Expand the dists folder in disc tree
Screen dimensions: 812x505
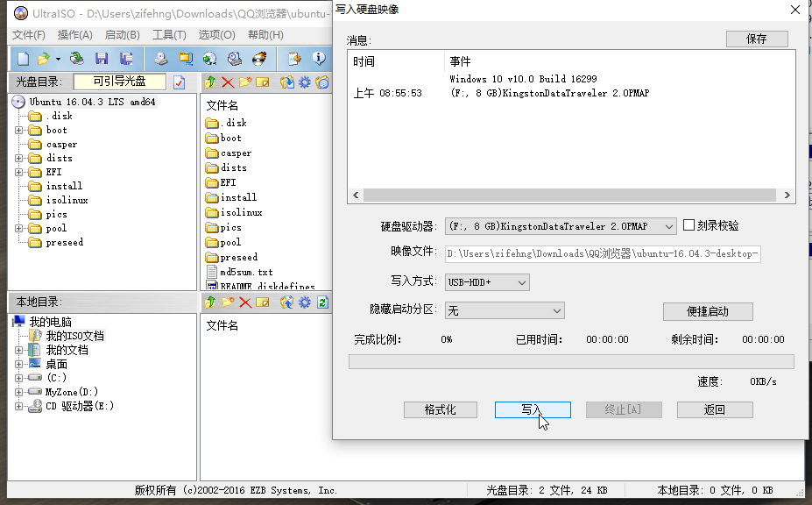click(18, 158)
